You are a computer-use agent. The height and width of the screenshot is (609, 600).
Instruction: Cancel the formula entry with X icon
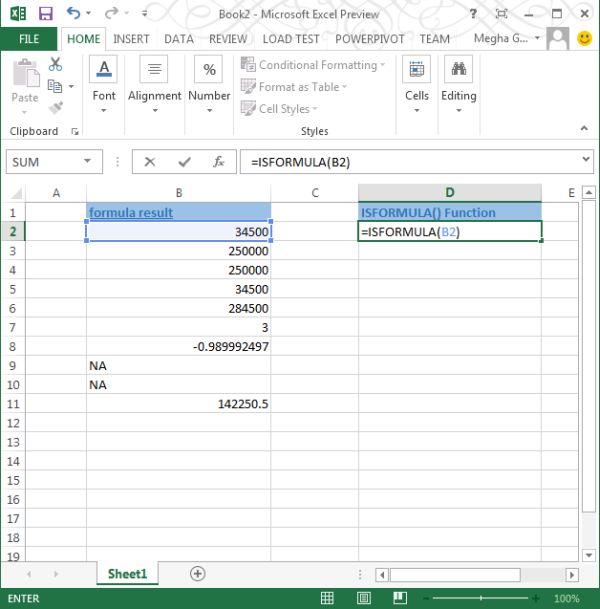tap(150, 162)
